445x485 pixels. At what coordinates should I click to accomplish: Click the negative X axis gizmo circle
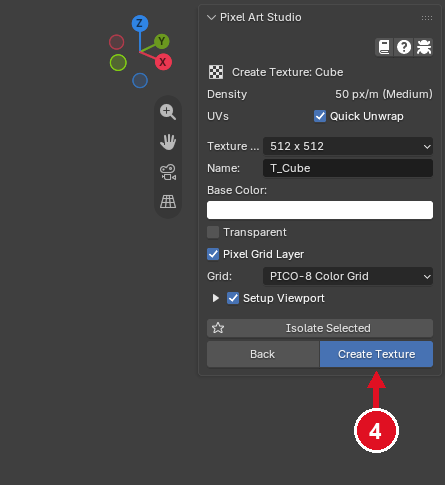117,42
